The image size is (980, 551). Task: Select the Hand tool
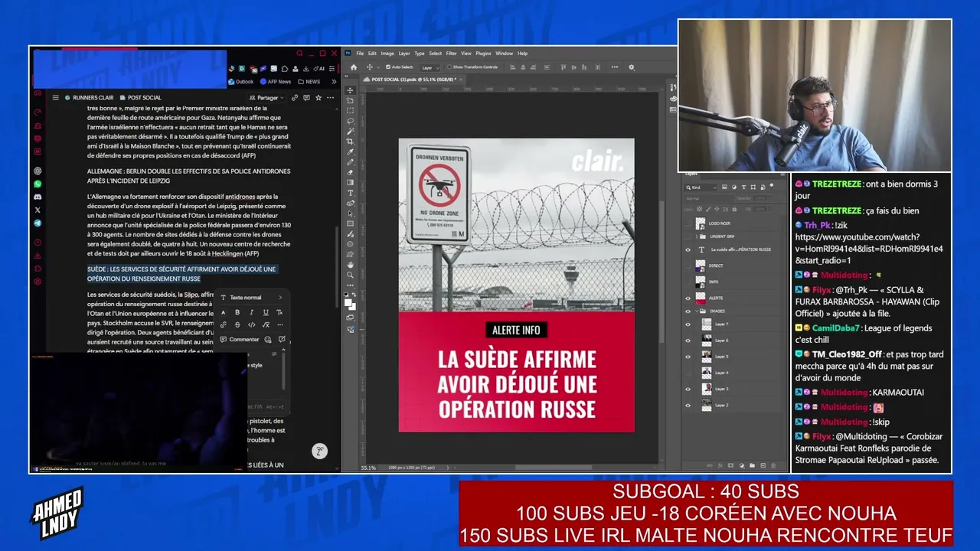(351, 265)
